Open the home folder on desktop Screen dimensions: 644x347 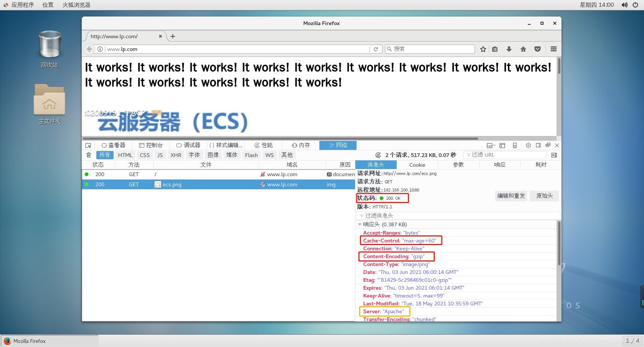click(49, 104)
